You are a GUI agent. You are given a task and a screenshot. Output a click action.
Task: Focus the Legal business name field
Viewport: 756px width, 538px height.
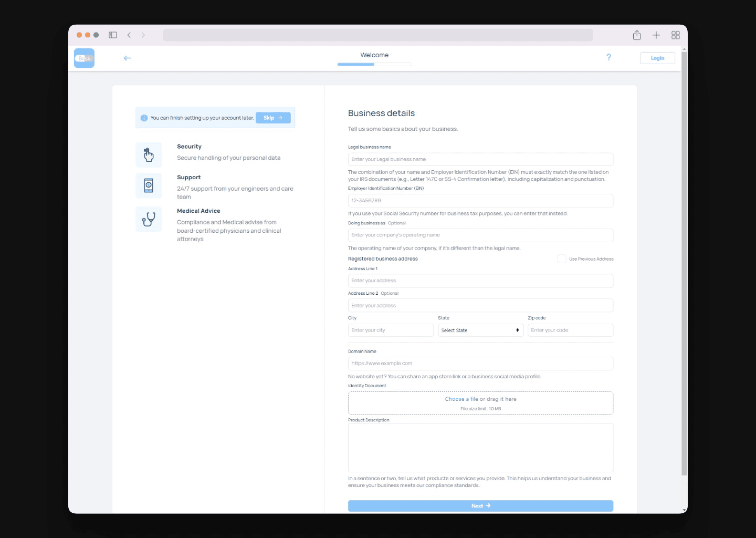(x=480, y=159)
